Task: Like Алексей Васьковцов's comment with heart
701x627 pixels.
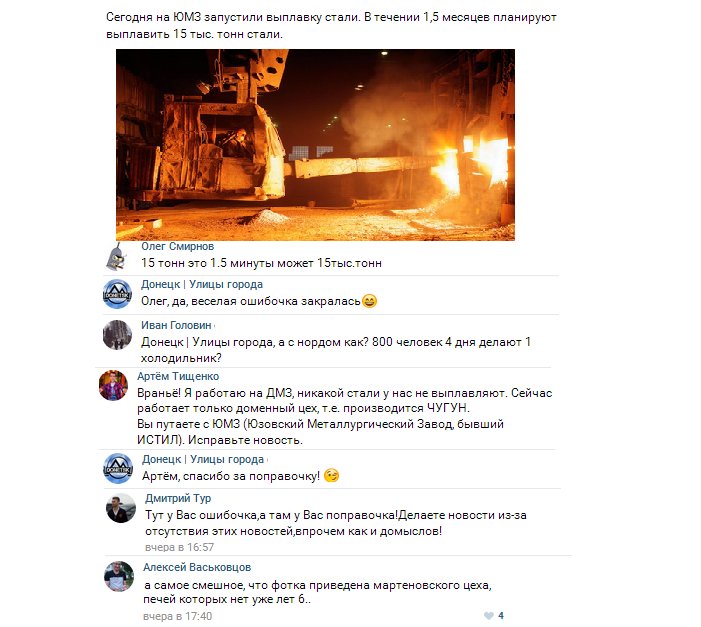Action: pyautogui.click(x=489, y=616)
